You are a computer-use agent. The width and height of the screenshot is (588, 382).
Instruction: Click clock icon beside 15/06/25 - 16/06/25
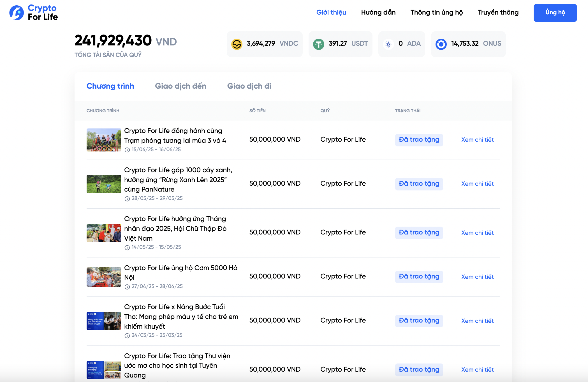click(x=127, y=150)
